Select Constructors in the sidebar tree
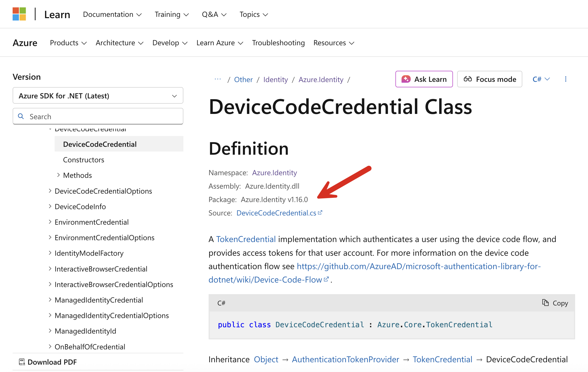This screenshot has width=588, height=372. click(83, 159)
